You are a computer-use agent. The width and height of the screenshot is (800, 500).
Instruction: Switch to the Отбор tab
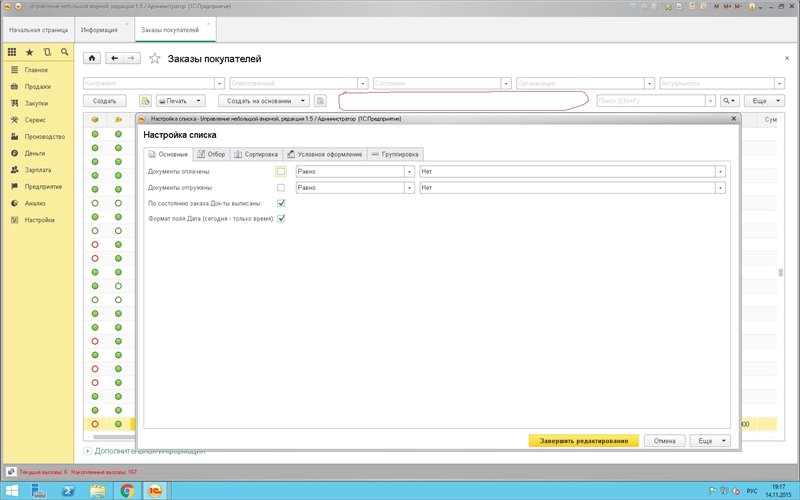[212, 154]
